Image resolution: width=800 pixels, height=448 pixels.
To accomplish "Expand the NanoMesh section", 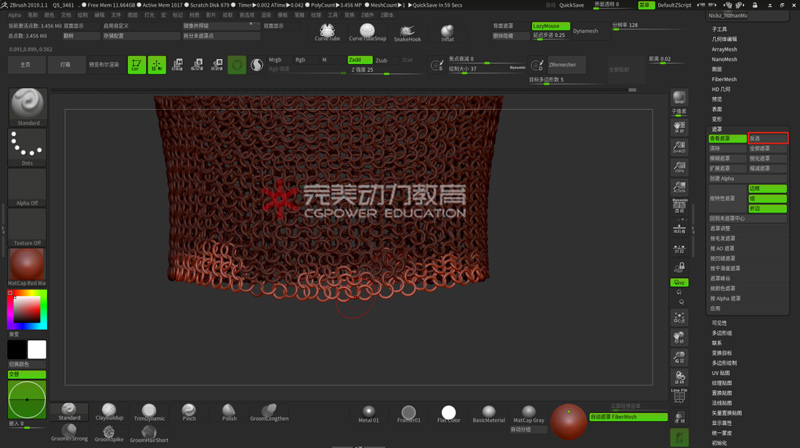I will click(x=724, y=59).
